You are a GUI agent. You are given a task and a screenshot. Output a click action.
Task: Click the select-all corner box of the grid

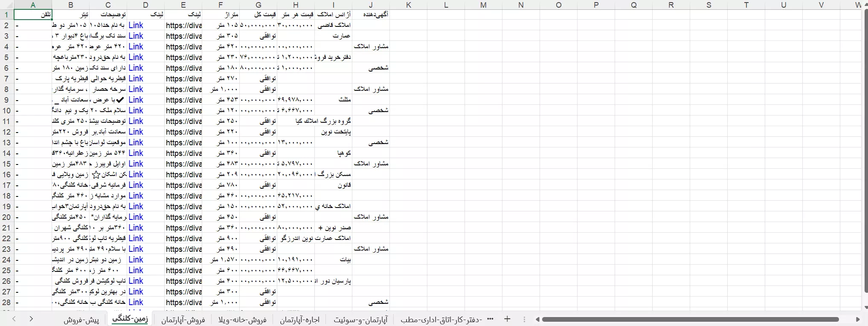(x=7, y=5)
